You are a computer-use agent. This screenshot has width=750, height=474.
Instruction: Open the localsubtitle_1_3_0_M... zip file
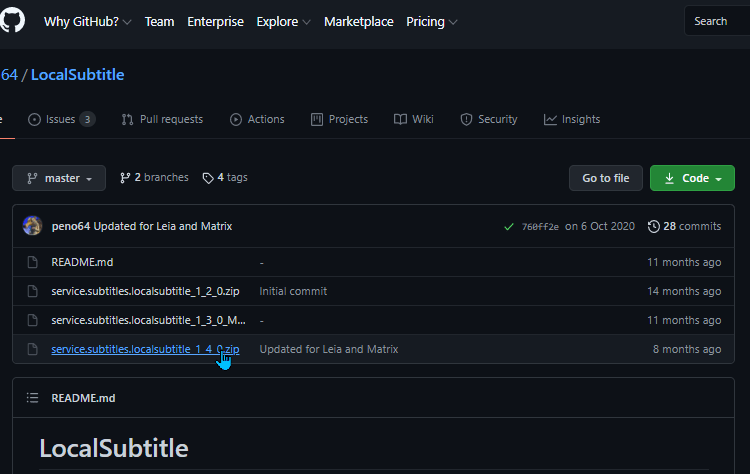click(x=148, y=320)
